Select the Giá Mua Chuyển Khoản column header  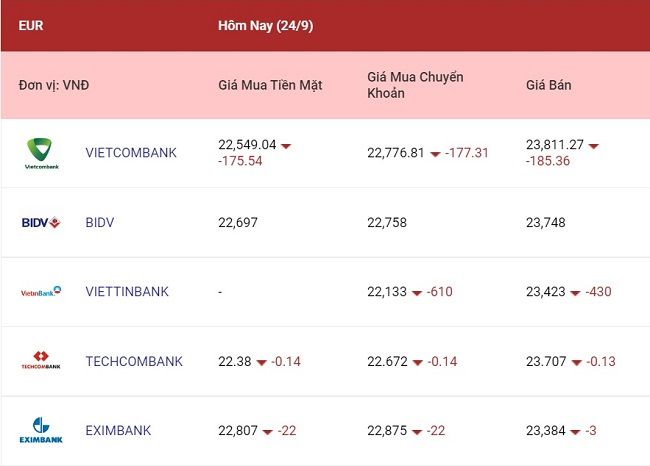tap(415, 85)
